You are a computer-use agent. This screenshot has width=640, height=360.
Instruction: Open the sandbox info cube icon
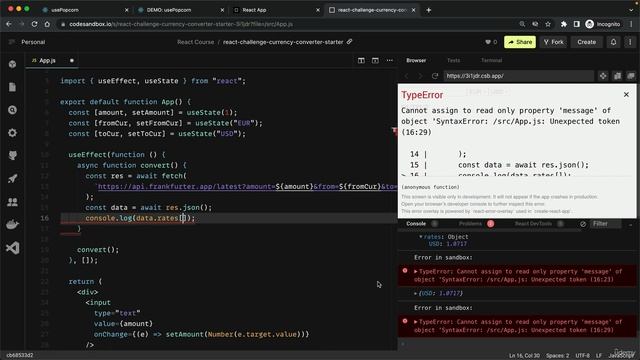click(x=13, y=64)
